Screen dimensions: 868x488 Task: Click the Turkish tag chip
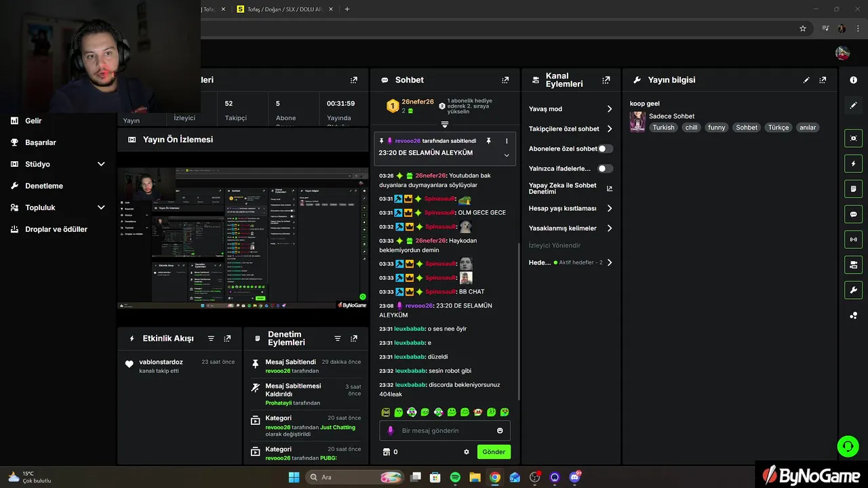[664, 127]
